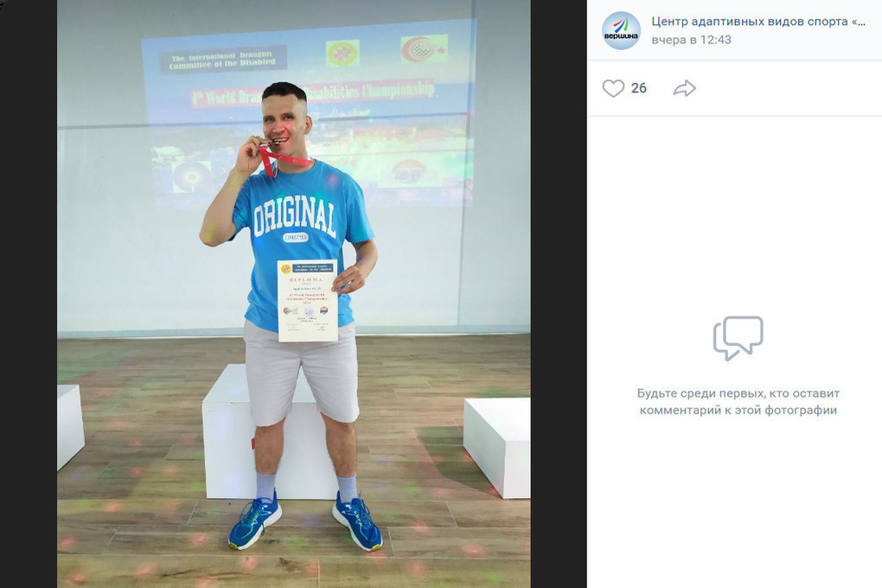Open the Вершина community avatar

[621, 30]
